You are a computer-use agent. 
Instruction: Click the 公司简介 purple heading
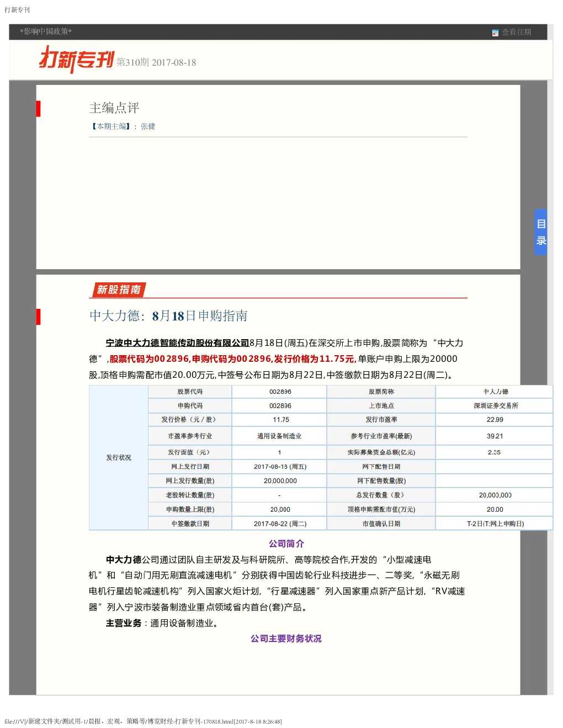[286, 544]
